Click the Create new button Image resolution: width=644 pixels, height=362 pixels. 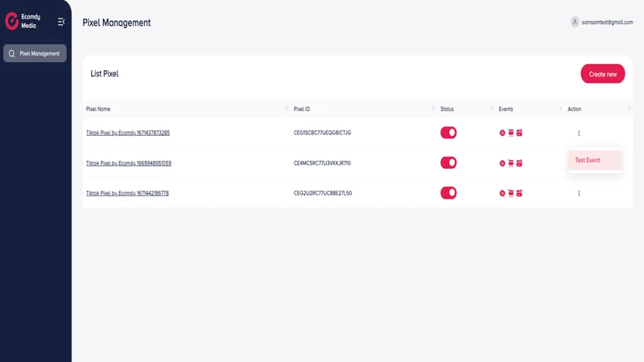(x=602, y=74)
